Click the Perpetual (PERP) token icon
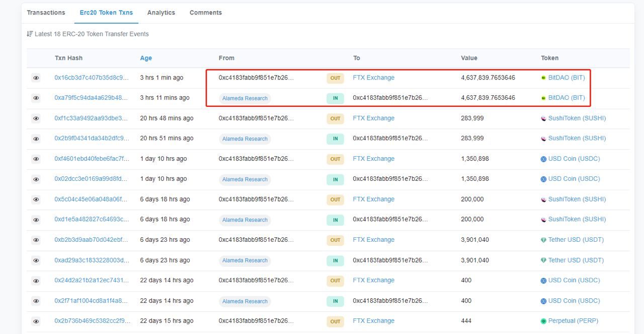Image resolution: width=644 pixels, height=334 pixels. pos(543,321)
